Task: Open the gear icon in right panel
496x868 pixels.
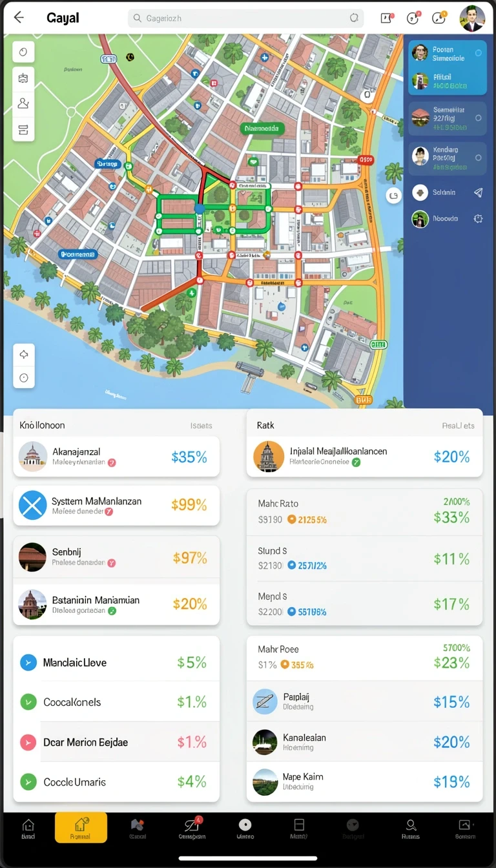Action: click(x=478, y=219)
